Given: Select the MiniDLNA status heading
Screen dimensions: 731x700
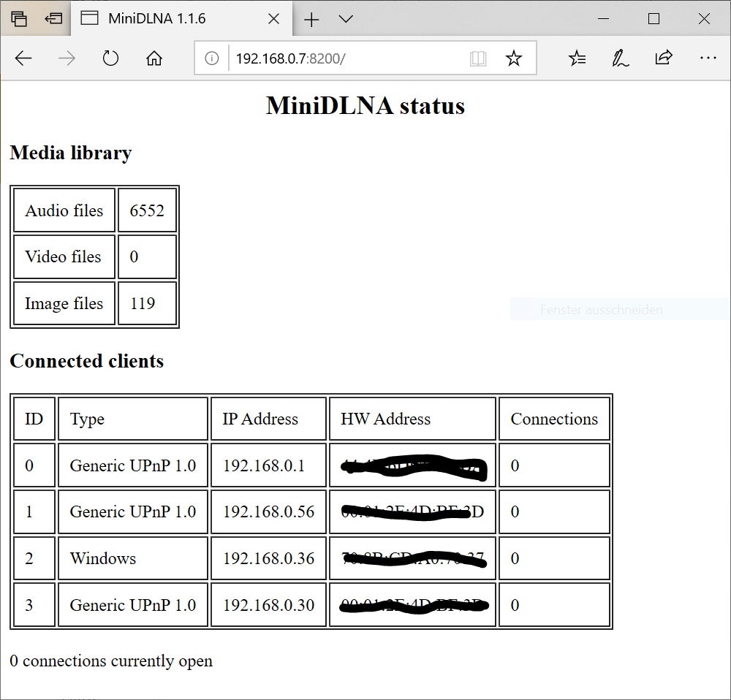Looking at the screenshot, I should [365, 105].
